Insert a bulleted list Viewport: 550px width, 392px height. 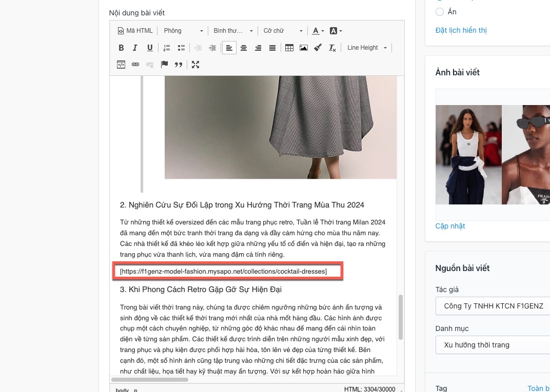181,48
